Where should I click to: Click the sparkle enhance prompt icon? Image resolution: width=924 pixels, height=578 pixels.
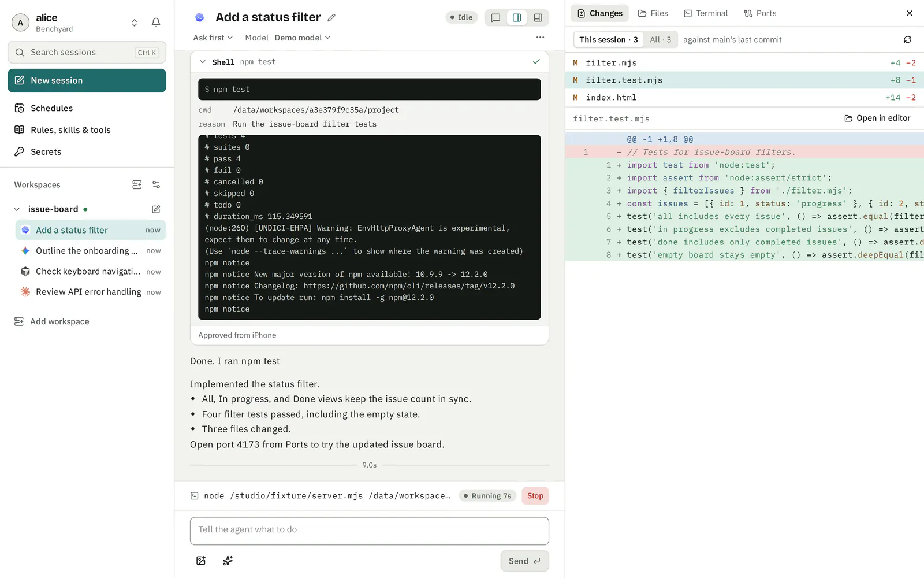click(228, 561)
